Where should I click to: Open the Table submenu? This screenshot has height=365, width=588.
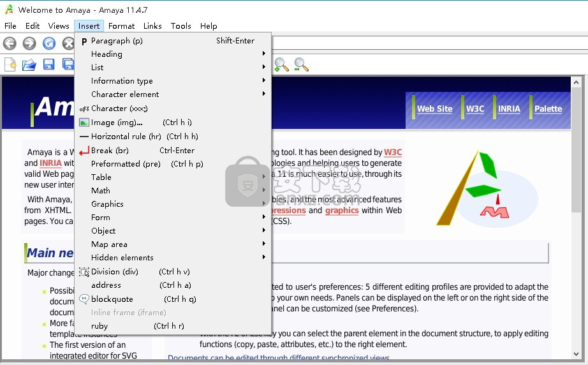(173, 177)
